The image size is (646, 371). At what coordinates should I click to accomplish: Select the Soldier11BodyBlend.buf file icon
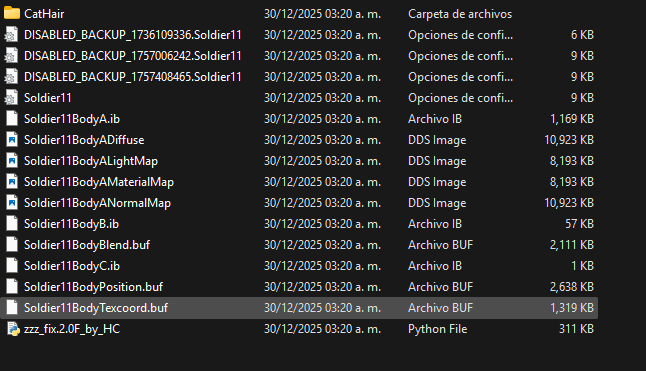tap(12, 245)
